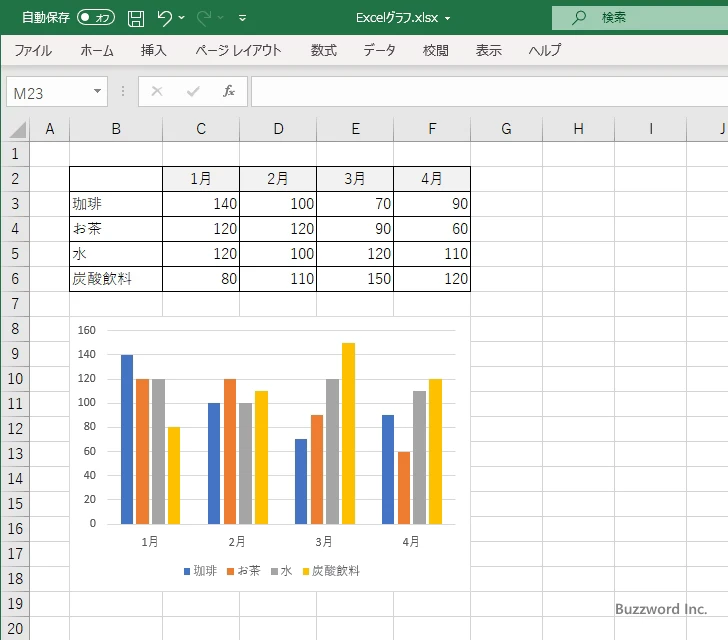Toggle the AutoSave switch
This screenshot has width=728, height=640.
click(x=96, y=18)
